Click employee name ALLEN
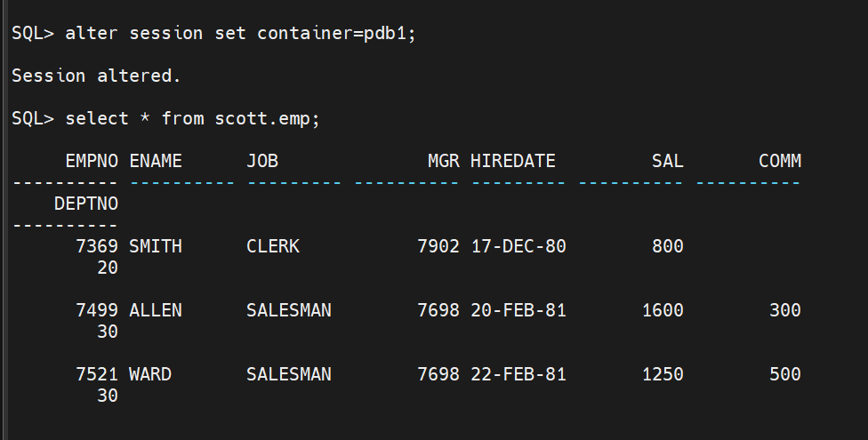 pyautogui.click(x=156, y=310)
